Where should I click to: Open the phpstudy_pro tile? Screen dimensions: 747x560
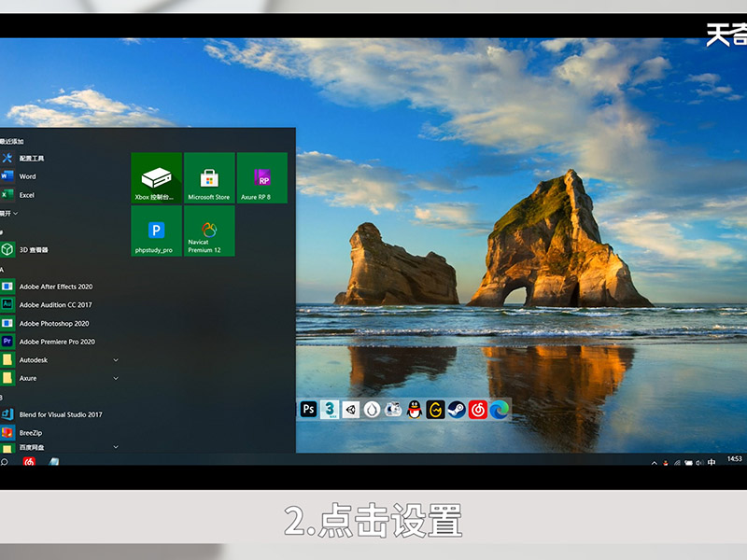pyautogui.click(x=156, y=231)
